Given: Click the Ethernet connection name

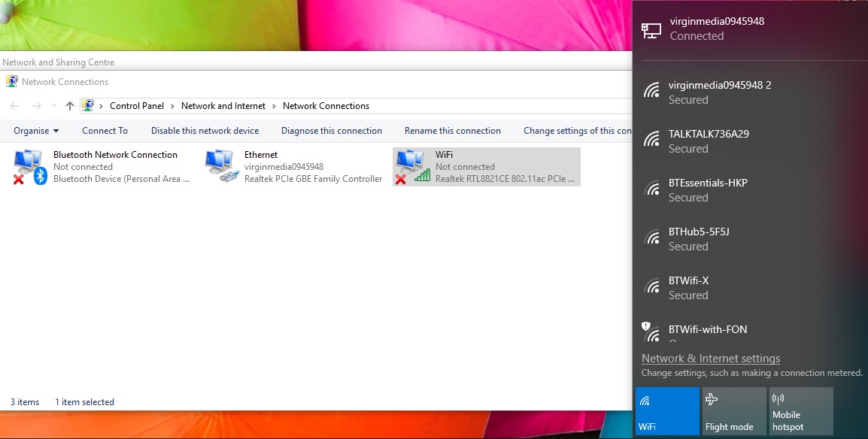Looking at the screenshot, I should 261,155.
